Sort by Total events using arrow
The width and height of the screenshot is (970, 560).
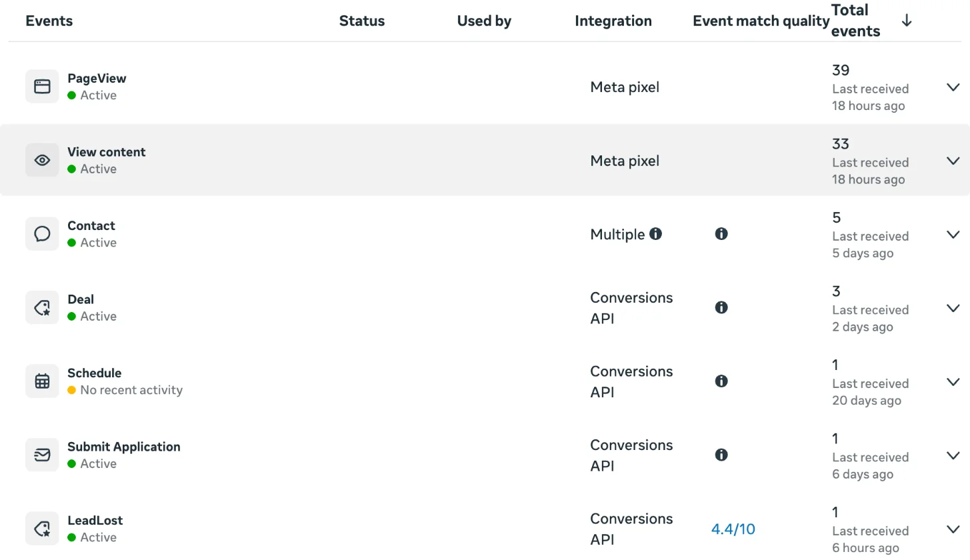[x=907, y=21]
